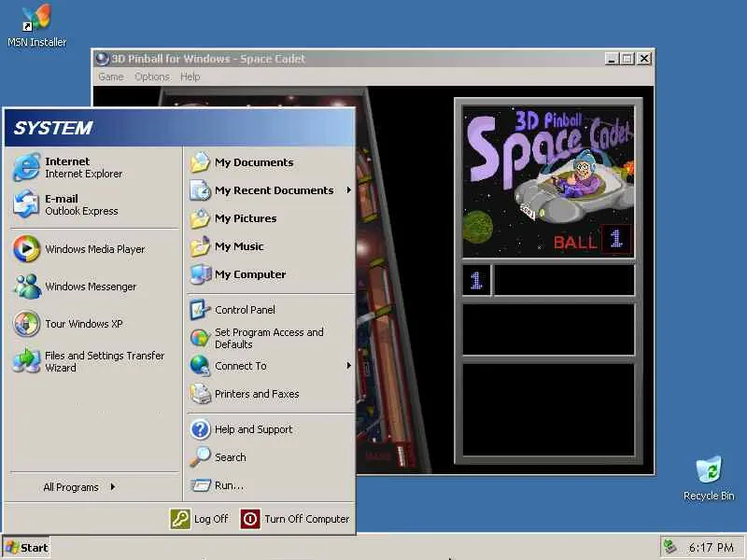Click the 'Tour Windows XP' label text
The width and height of the screenshot is (747, 560).
click(x=84, y=324)
